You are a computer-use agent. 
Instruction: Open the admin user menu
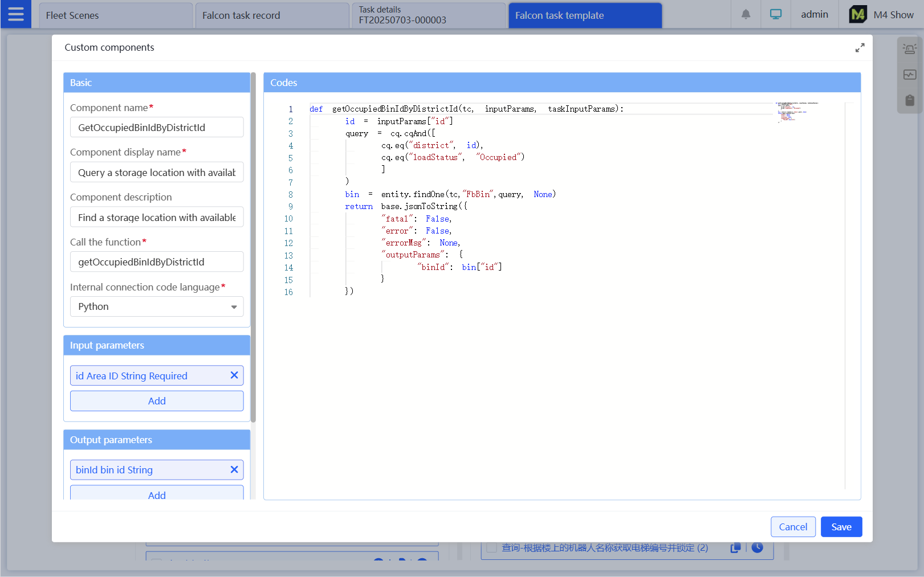[x=814, y=15]
